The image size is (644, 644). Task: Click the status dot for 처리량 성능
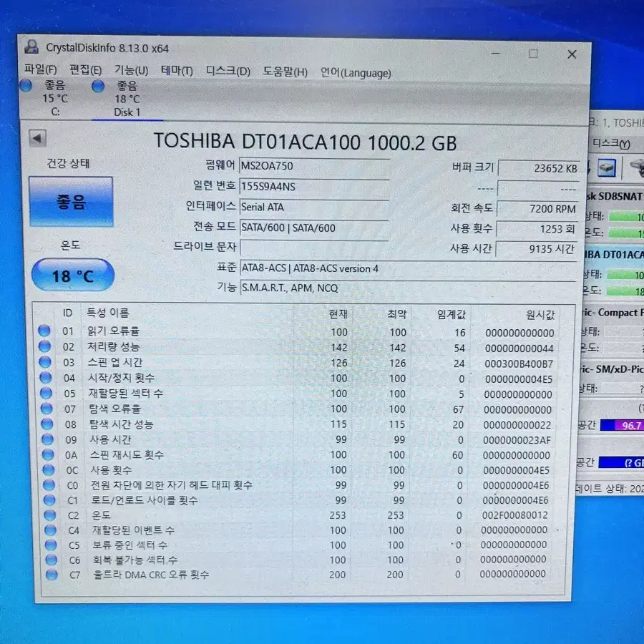point(45,346)
